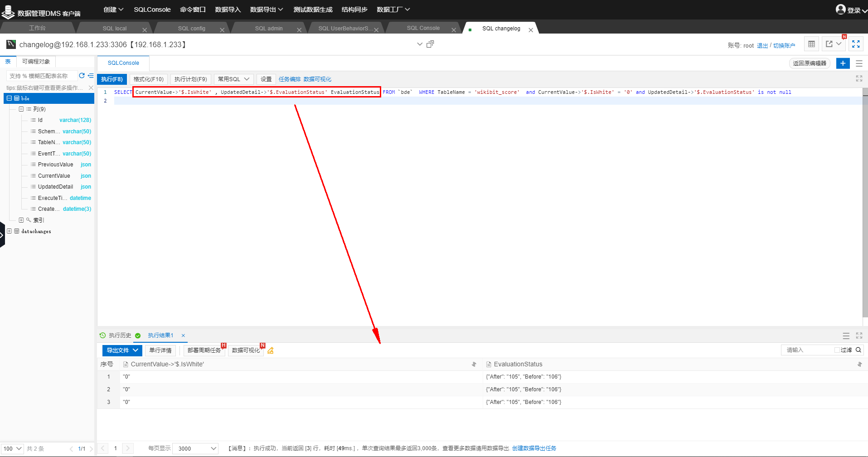The width and height of the screenshot is (868, 457).
Task: Click the SQLConsole top menu item
Action: tap(152, 10)
